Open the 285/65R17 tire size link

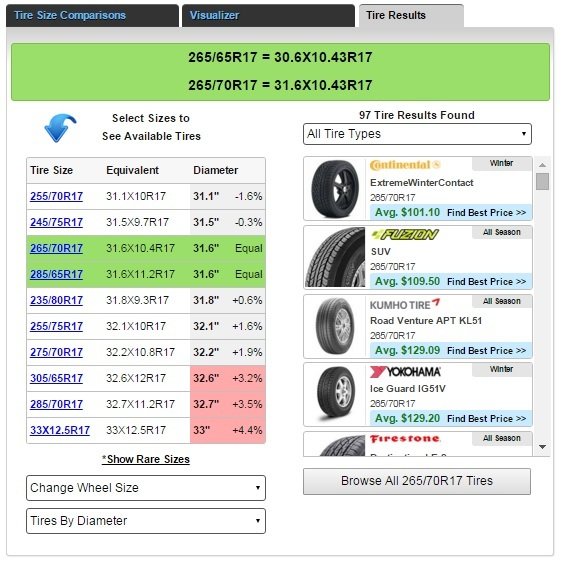pyautogui.click(x=57, y=274)
